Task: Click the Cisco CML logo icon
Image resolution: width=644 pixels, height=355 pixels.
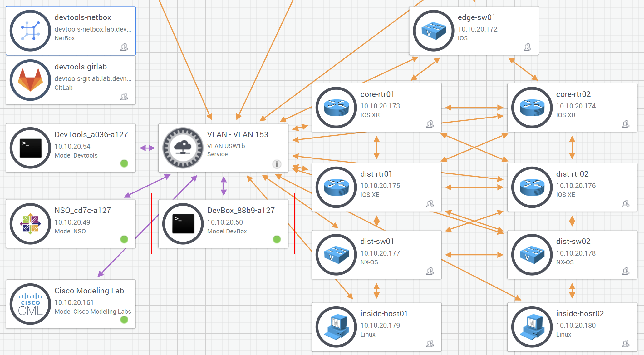Action: click(x=30, y=304)
